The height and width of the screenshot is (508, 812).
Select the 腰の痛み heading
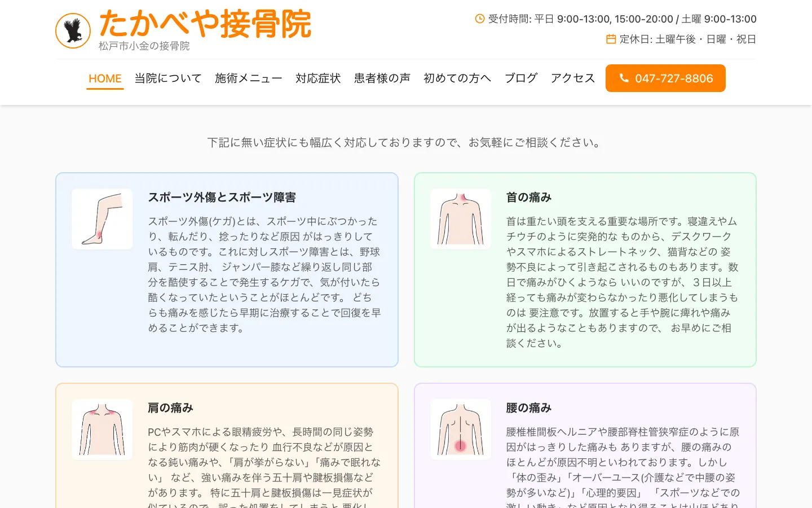529,408
